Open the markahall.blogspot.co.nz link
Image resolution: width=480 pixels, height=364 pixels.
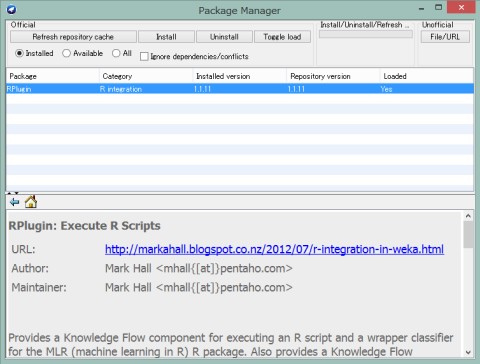(x=274, y=249)
